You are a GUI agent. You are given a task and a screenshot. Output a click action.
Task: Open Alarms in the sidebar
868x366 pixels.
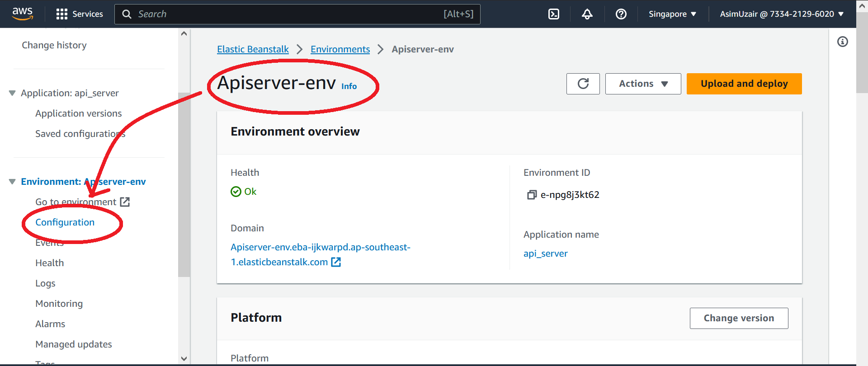tap(50, 324)
